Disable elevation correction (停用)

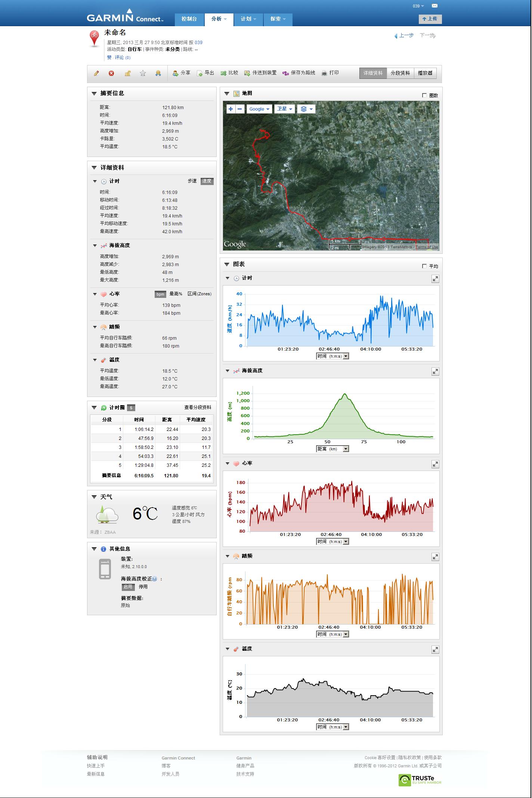pos(143,587)
